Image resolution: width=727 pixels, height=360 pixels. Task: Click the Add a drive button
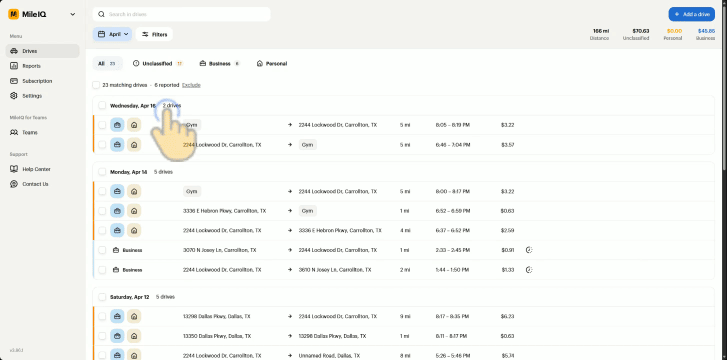coord(691,14)
